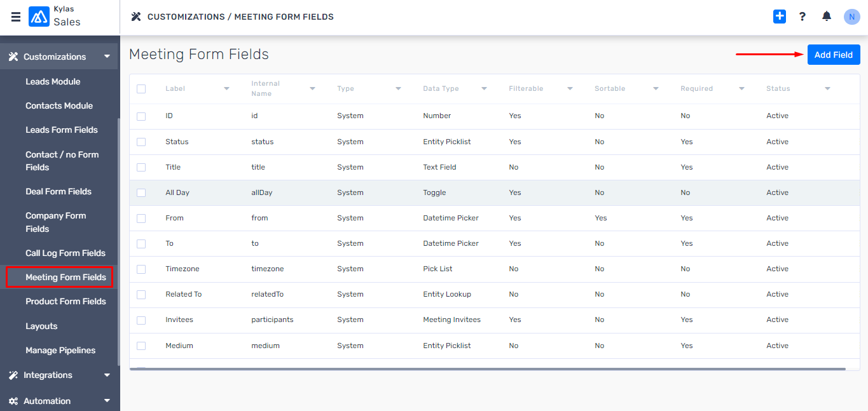The height and width of the screenshot is (411, 868).
Task: Open the Internal Name column filter arrow
Action: [312, 89]
